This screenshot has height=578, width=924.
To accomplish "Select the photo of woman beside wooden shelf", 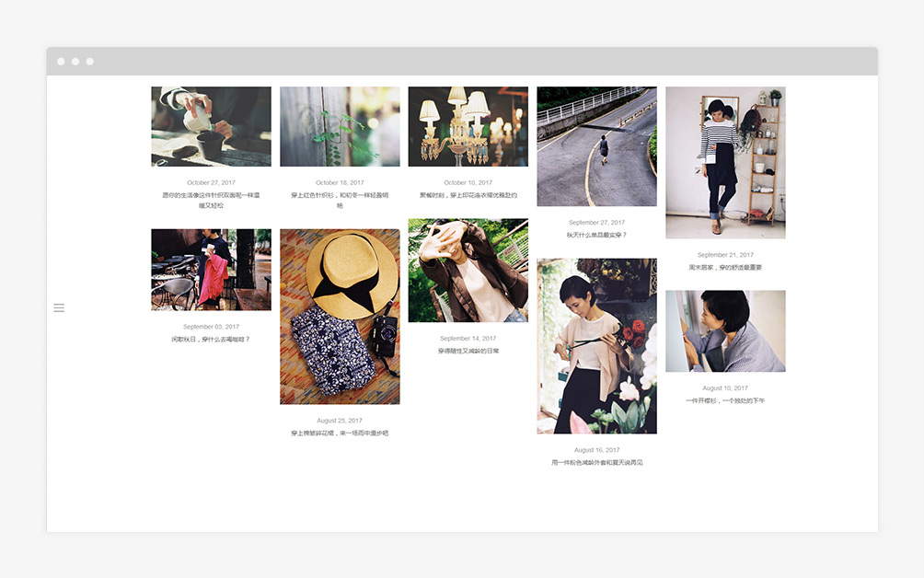I will 725,162.
